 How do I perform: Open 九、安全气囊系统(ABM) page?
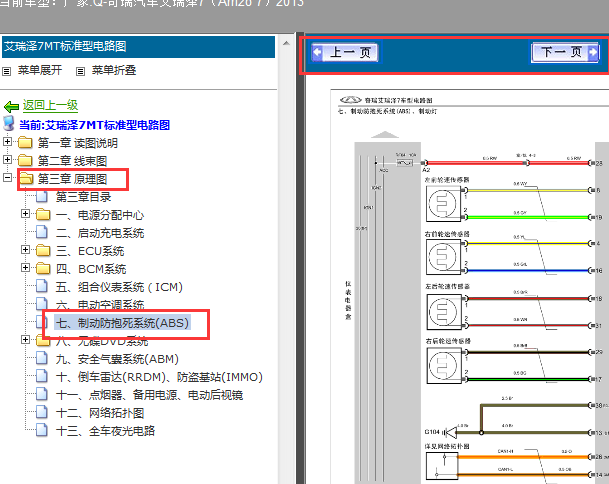click(x=117, y=359)
